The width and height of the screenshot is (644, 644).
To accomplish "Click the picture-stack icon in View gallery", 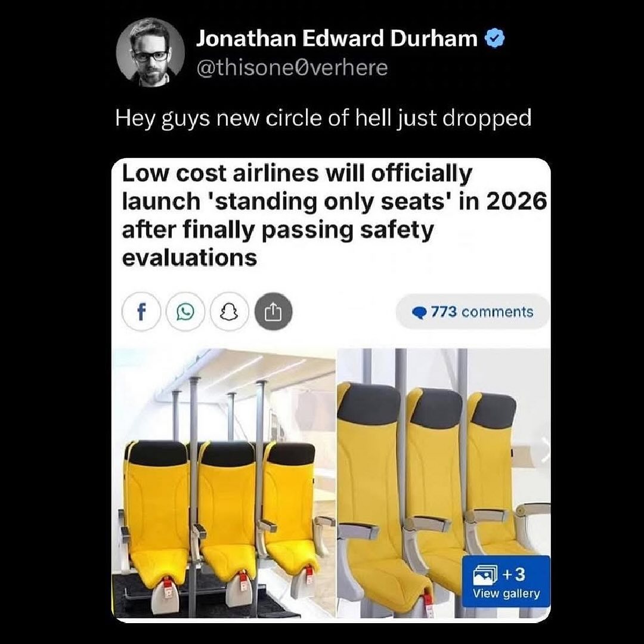I will 485,575.
